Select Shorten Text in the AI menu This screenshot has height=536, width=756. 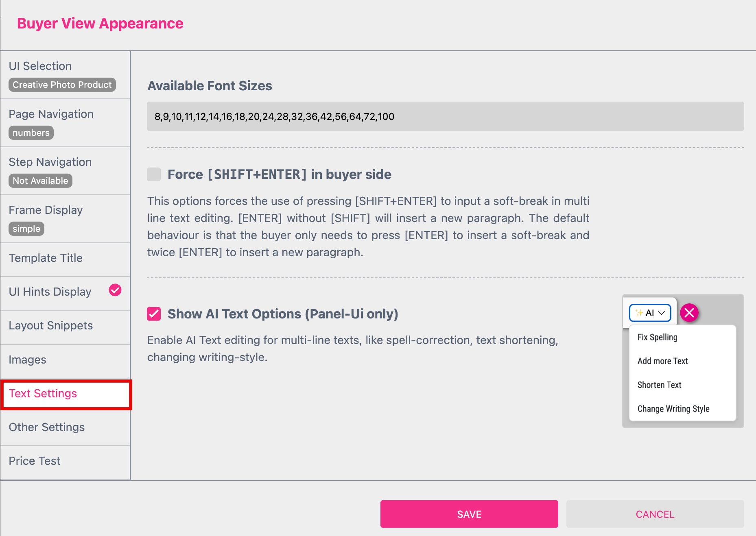point(659,385)
